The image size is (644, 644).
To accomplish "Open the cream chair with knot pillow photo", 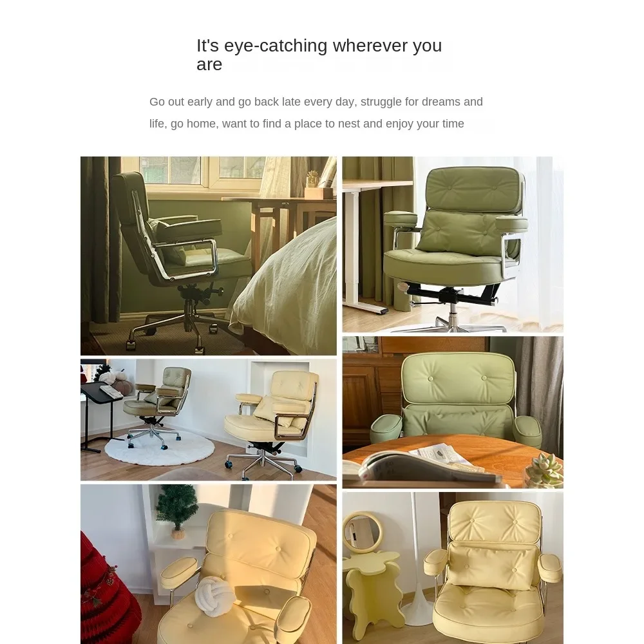I will click(x=208, y=564).
